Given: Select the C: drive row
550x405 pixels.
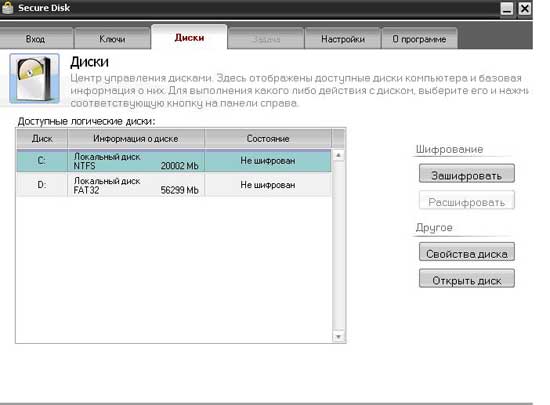Looking at the screenshot, I should 174,161.
